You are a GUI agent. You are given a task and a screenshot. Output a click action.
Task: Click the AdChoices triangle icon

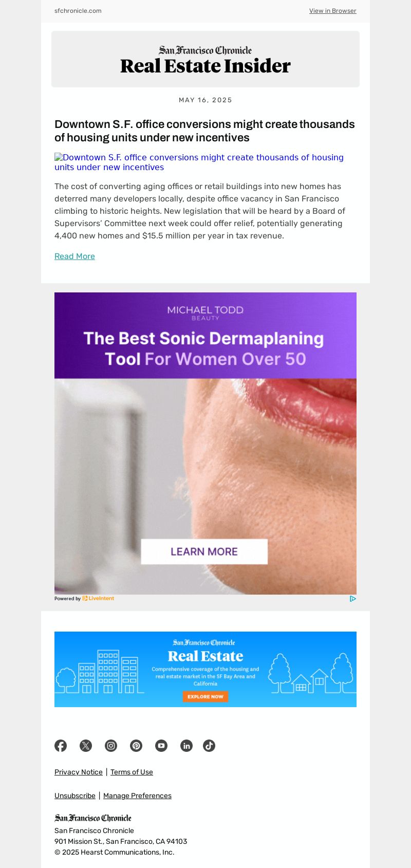[353, 599]
